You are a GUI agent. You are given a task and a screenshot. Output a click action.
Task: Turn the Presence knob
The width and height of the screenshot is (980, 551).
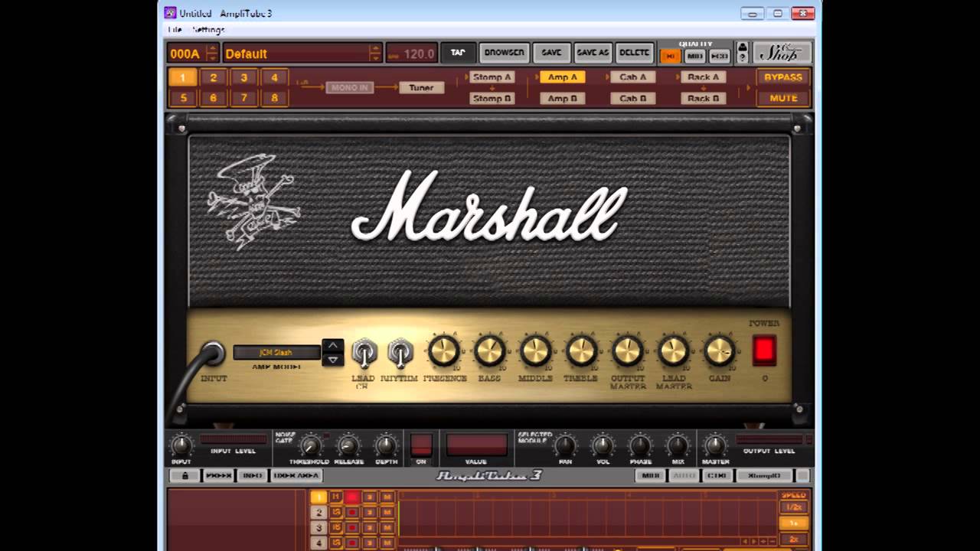coord(444,351)
